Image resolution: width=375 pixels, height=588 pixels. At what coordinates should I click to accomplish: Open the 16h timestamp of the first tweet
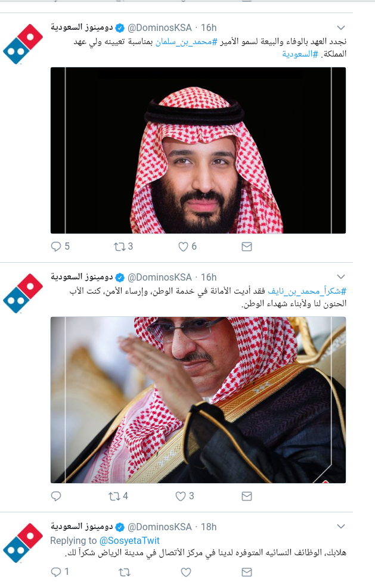coord(209,28)
